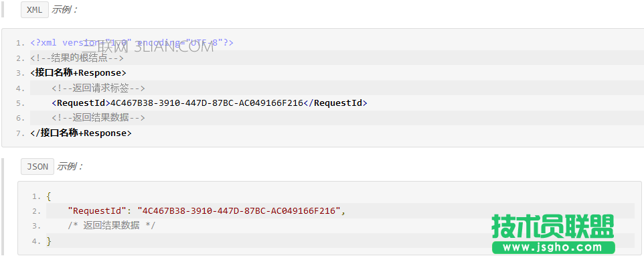Image resolution: width=644 pixels, height=258 pixels.
Task: Click the RequestId value in XML example
Action: 207,103
